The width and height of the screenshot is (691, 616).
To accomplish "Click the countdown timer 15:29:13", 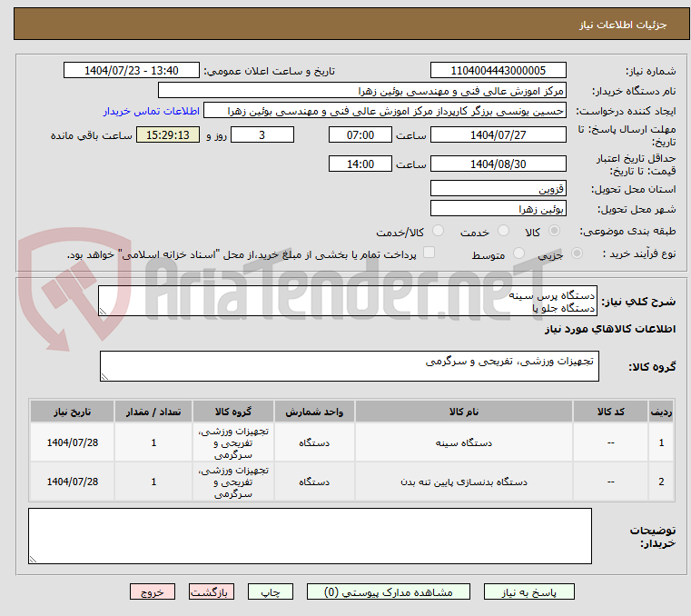I will click(x=167, y=135).
